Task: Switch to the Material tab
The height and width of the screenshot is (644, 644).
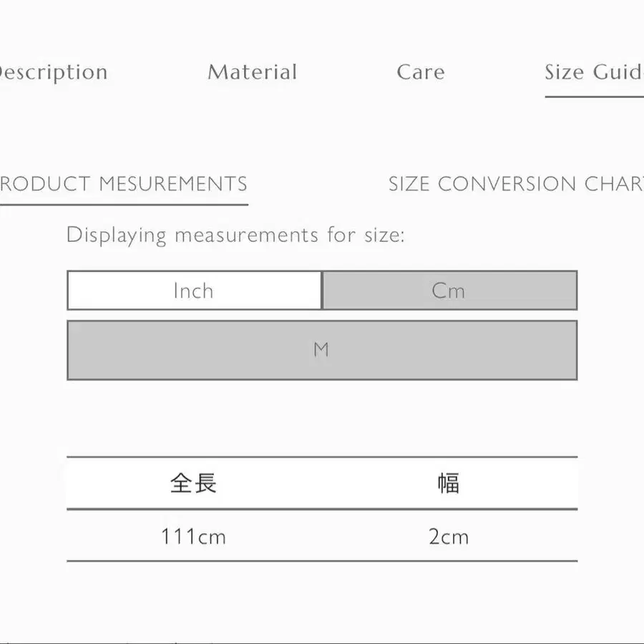Action: click(252, 72)
